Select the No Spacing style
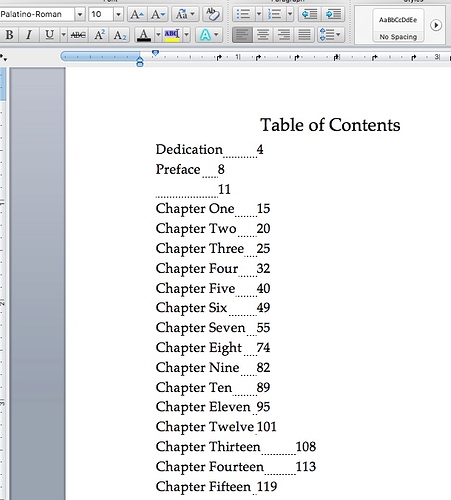 [x=398, y=25]
